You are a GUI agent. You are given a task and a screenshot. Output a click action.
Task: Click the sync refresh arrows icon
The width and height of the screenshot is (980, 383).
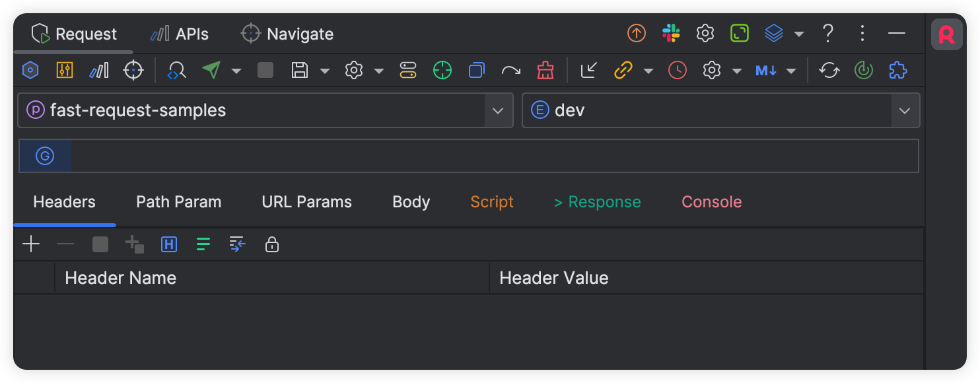[x=829, y=71]
